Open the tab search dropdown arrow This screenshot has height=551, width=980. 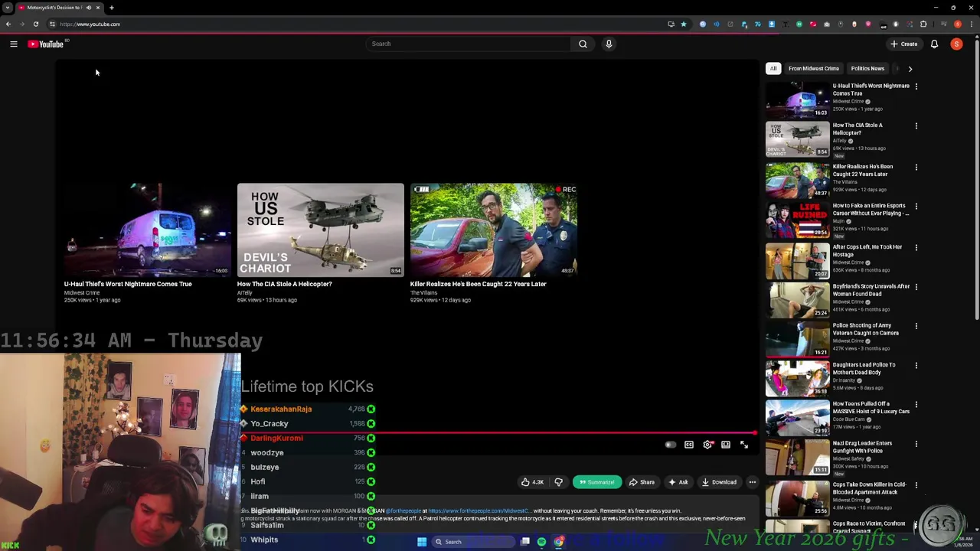(x=7, y=8)
